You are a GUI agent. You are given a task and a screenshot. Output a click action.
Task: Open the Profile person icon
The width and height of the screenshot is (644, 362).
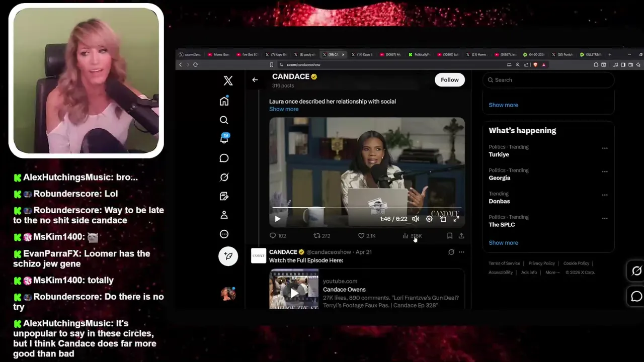click(224, 215)
